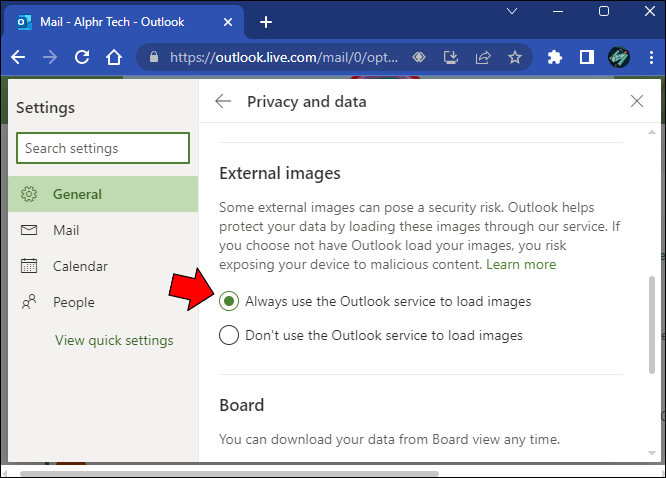
Task: Click the Calendar icon in settings
Action: pos(29,266)
